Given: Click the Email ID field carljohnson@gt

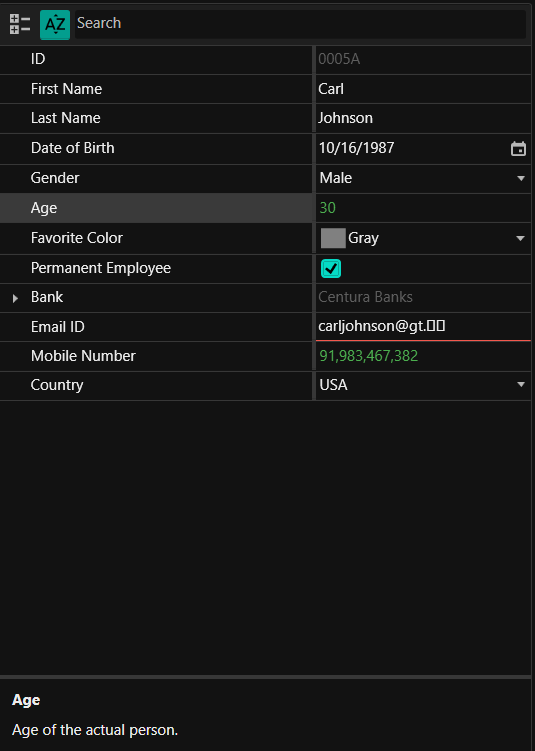Looking at the screenshot, I should pyautogui.click(x=423, y=326).
